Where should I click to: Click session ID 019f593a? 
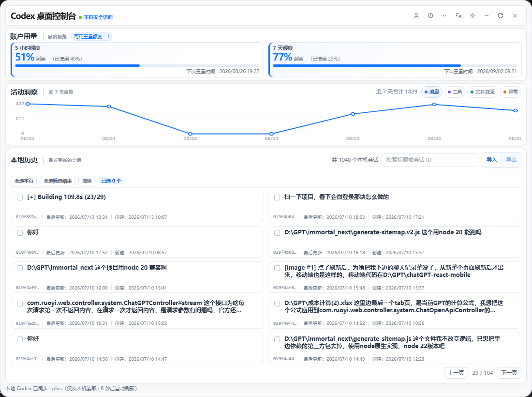(x=28, y=217)
